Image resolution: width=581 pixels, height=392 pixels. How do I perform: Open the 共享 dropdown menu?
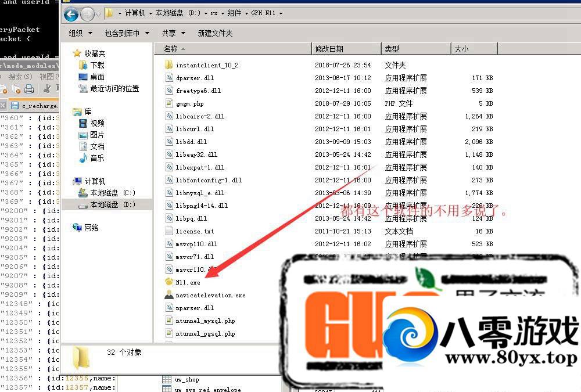coord(173,33)
